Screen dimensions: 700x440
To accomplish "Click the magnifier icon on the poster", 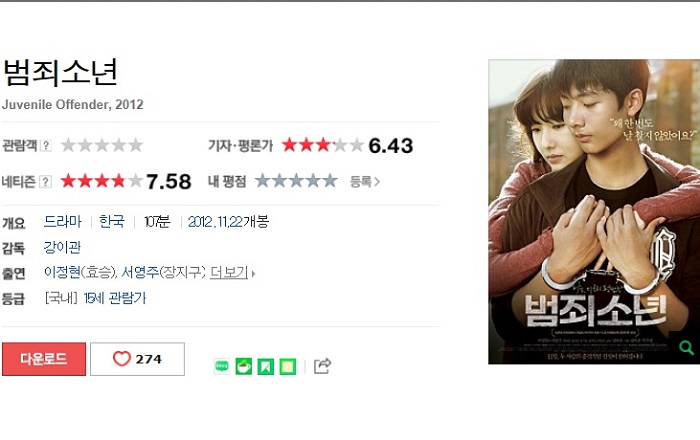I will pos(686,347).
